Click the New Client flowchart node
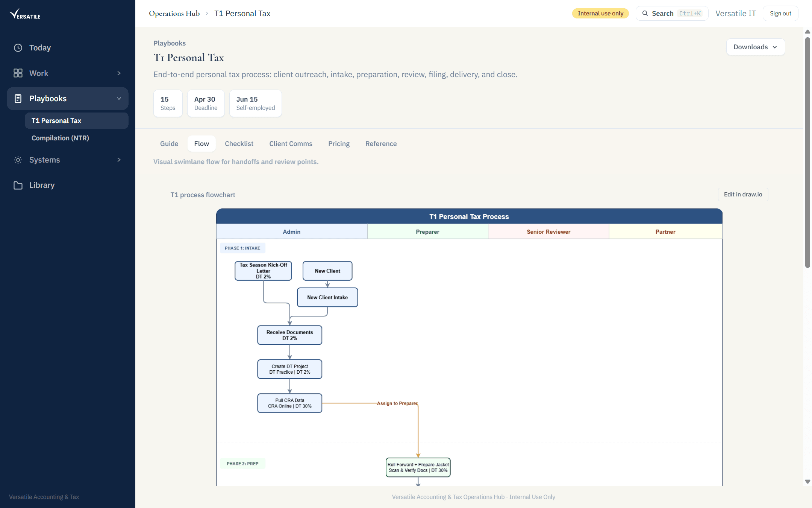Viewport: 812px width, 508px height. 327,271
